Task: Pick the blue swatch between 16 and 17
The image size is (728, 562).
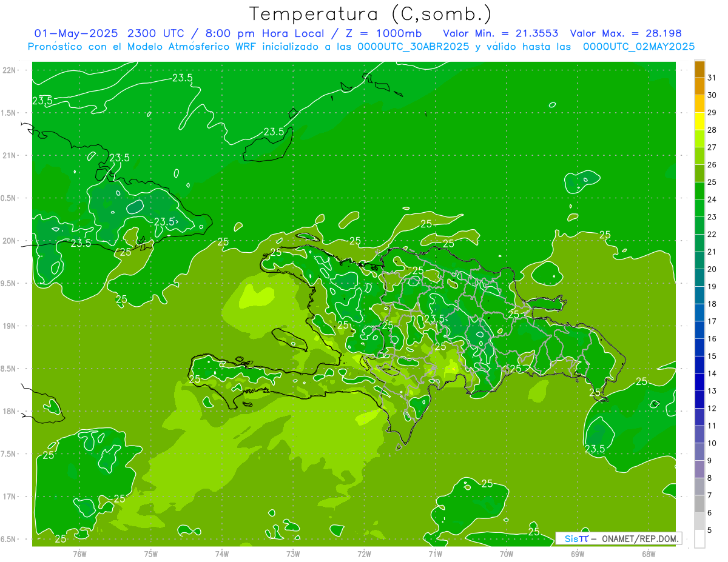Action: [x=699, y=330]
